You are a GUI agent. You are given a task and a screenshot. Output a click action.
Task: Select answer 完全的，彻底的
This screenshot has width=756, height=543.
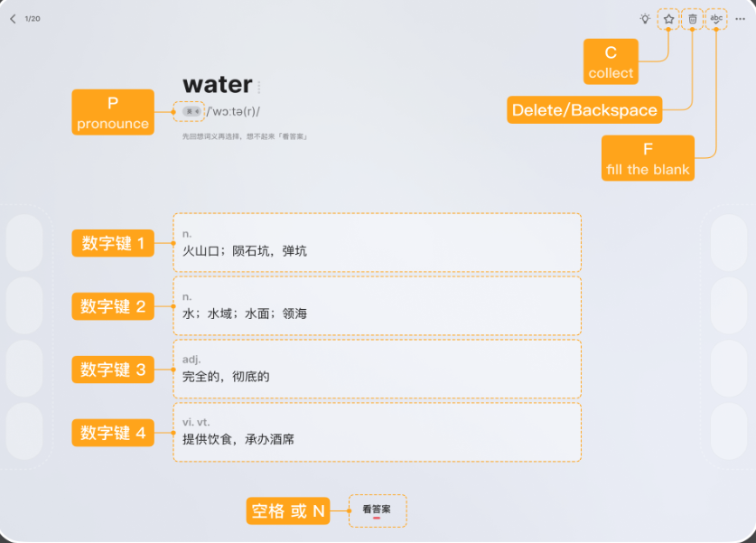(x=377, y=369)
